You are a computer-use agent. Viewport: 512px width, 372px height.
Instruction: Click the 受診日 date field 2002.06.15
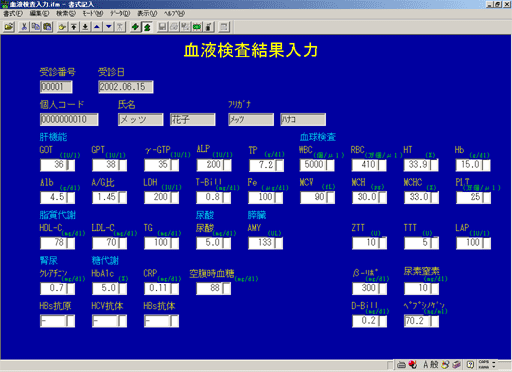(126, 87)
